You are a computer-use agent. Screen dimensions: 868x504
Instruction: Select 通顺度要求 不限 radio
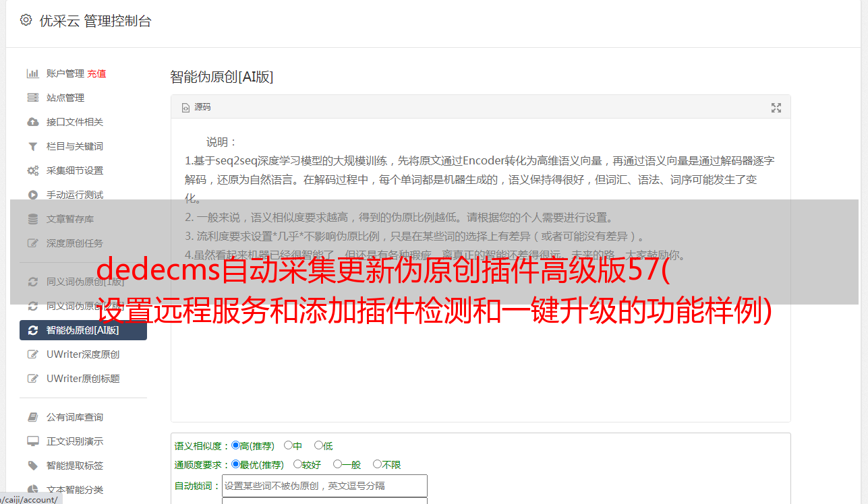(377, 464)
